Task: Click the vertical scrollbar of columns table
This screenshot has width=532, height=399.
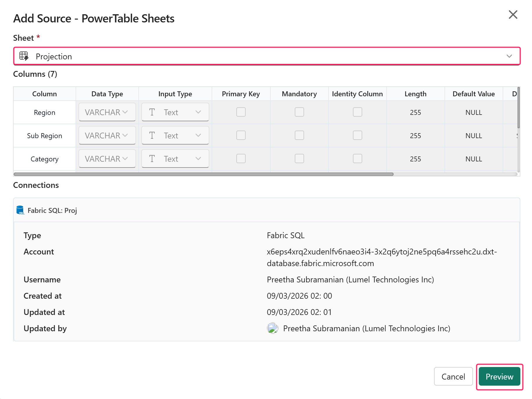Action: tap(518, 108)
